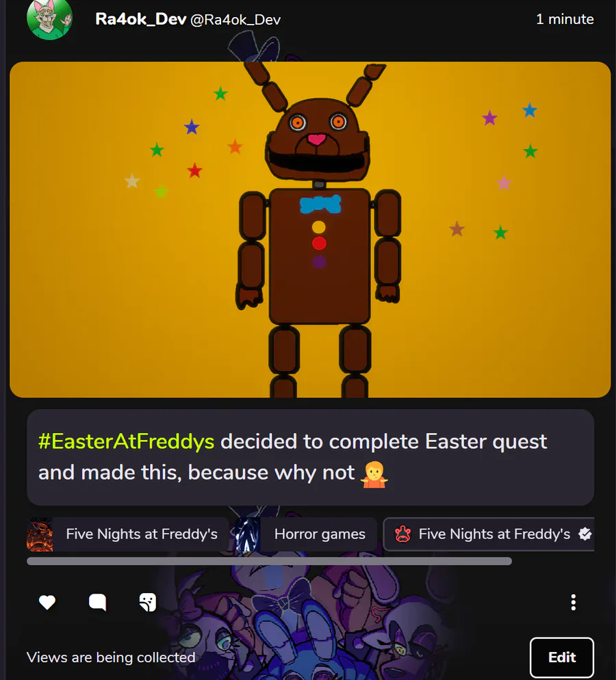The image size is (616, 680).
Task: Select the Horror games community tag
Action: click(305, 534)
